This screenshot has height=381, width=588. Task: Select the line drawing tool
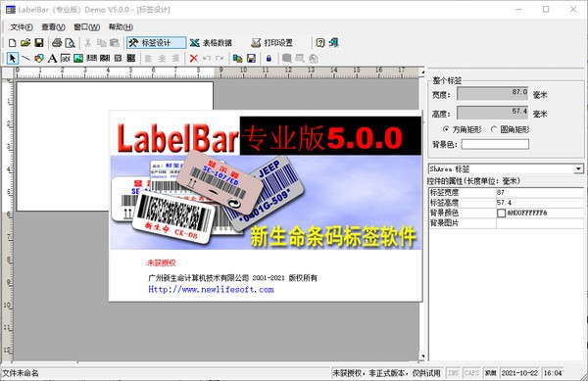(25, 59)
